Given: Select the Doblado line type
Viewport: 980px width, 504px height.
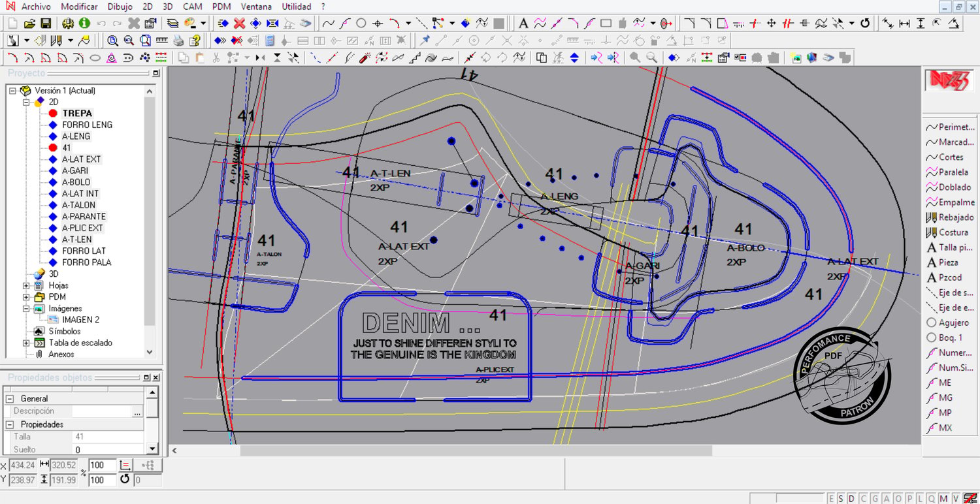Looking at the screenshot, I should tap(949, 187).
